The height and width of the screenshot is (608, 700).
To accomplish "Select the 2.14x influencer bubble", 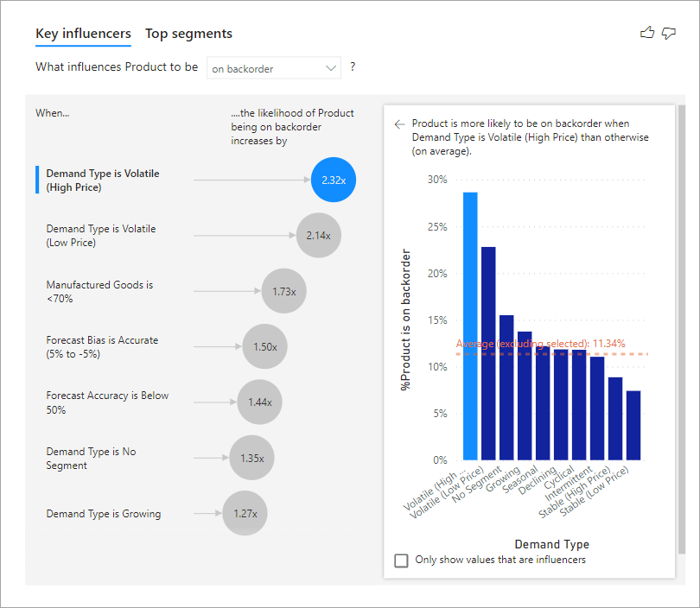I will 318,236.
